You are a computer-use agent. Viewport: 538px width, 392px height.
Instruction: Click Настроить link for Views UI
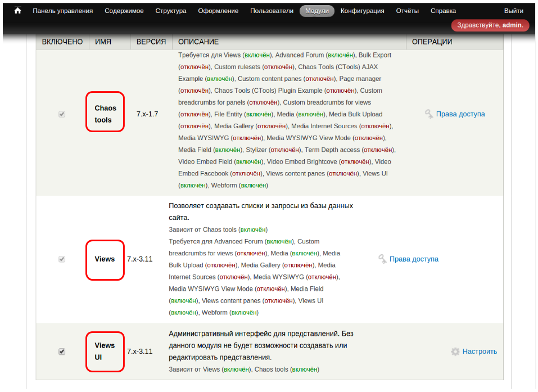480,352
